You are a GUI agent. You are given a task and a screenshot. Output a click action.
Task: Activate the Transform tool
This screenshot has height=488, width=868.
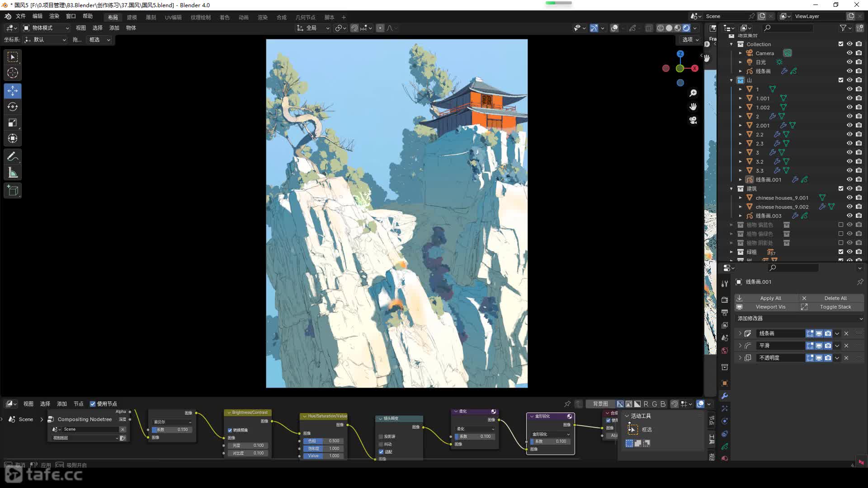13,138
